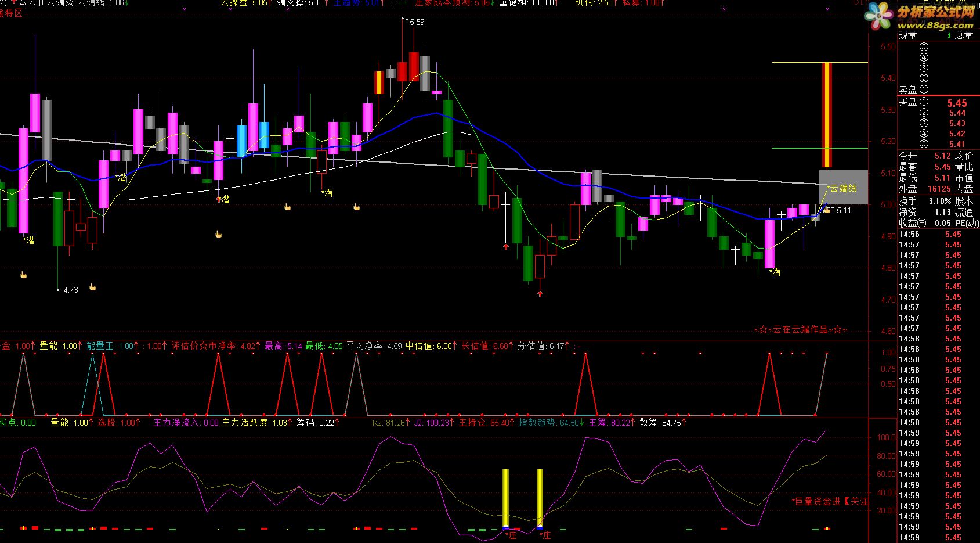Click the *巨量资金进【关注 alert text
This screenshot has height=543, width=980.
click(x=830, y=501)
